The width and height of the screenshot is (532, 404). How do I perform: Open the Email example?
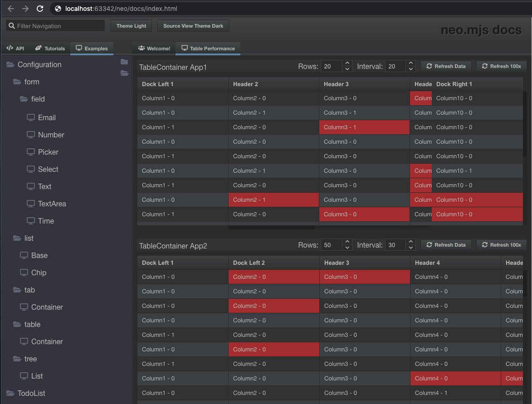coord(41,117)
